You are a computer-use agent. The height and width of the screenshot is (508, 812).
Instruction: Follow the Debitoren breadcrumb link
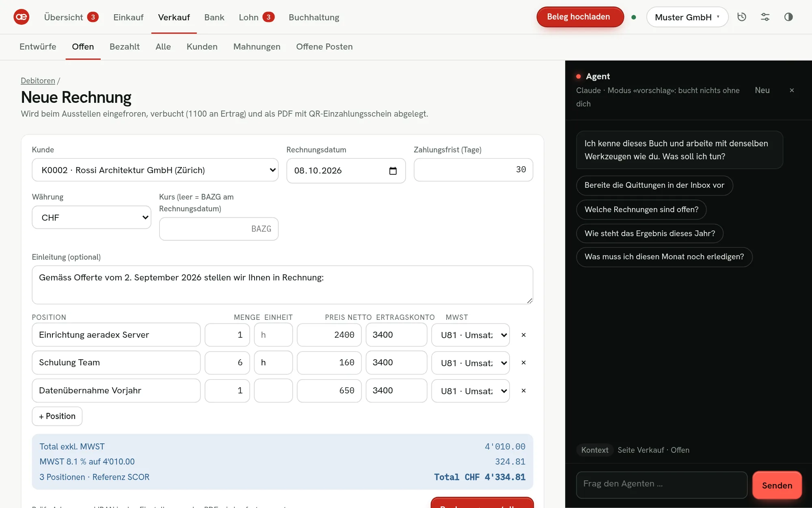(38, 80)
